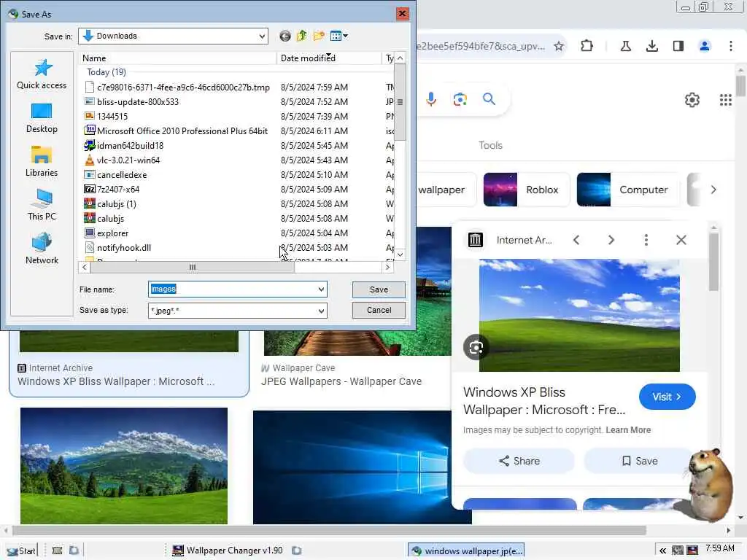Click the Google search magnifier icon
Viewport: 747px width, 560px height.
coord(489,99)
